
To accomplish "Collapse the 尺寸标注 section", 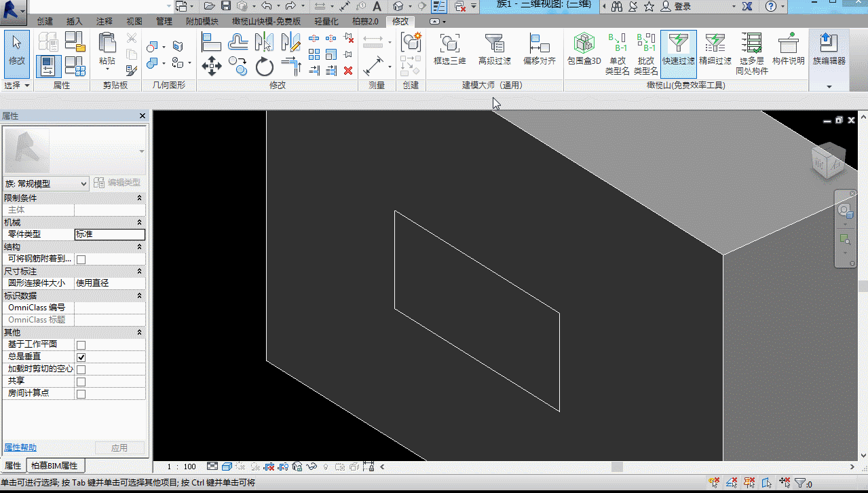I will point(139,272).
